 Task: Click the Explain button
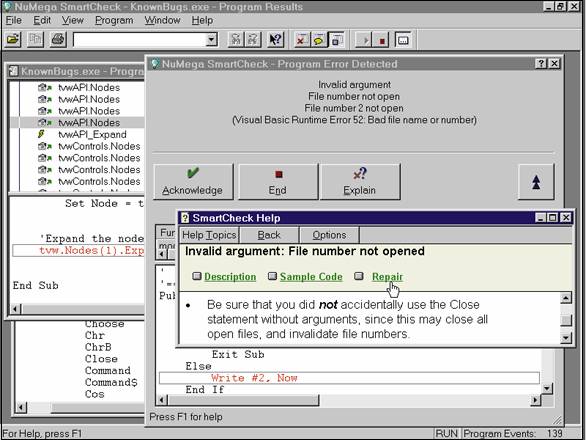[360, 181]
